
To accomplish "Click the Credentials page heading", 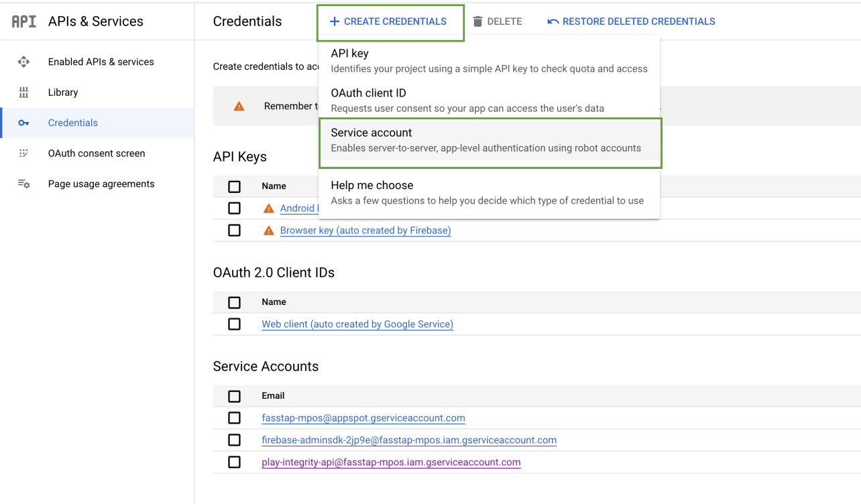I will point(247,21).
